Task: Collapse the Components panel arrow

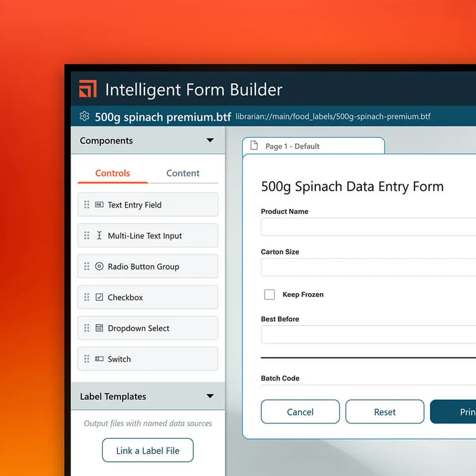Action: tap(210, 140)
